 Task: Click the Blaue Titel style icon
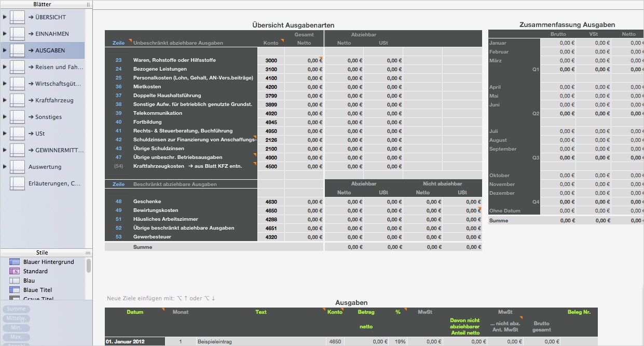pos(15,290)
